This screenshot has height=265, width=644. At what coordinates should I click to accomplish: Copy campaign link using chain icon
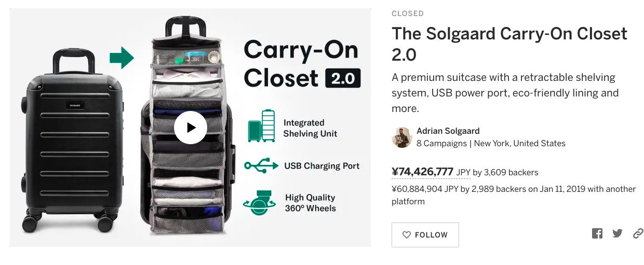(638, 233)
